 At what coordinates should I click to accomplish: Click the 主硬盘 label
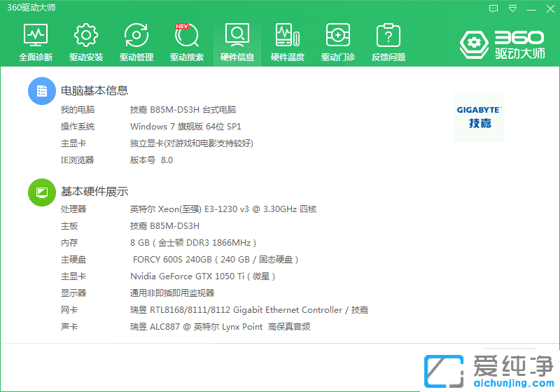pos(73,260)
